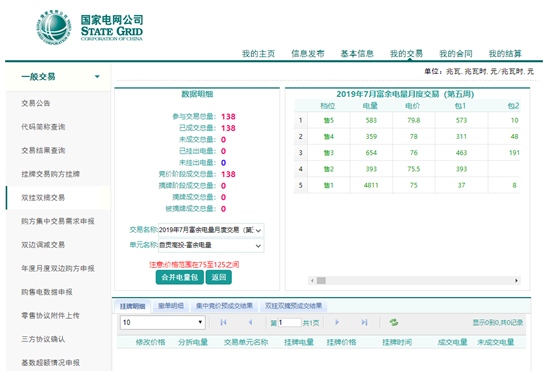Screen dimensions: 558x373
Task: Click the 电量 column header in price table
Action: click(370, 106)
